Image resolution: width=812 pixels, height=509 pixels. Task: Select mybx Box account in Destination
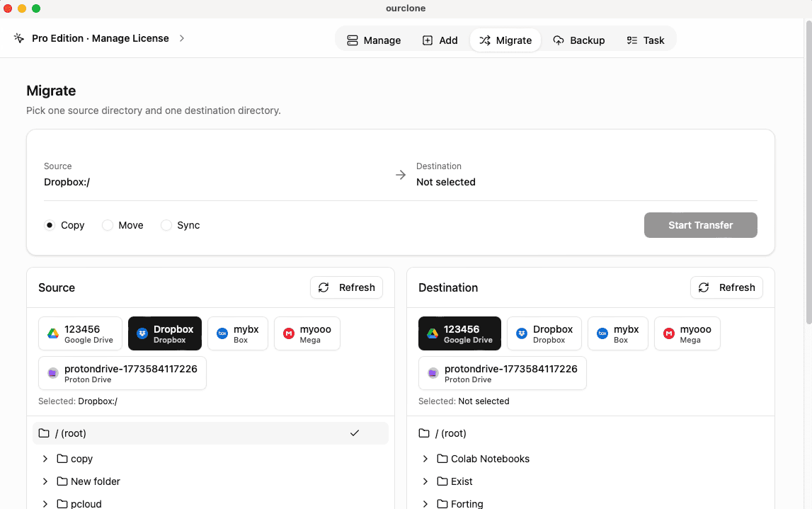[x=617, y=333]
